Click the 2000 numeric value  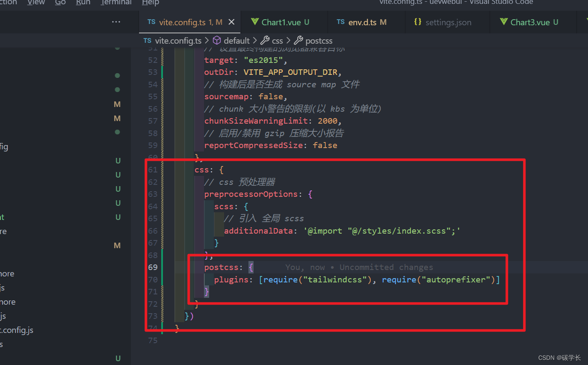[x=327, y=121]
